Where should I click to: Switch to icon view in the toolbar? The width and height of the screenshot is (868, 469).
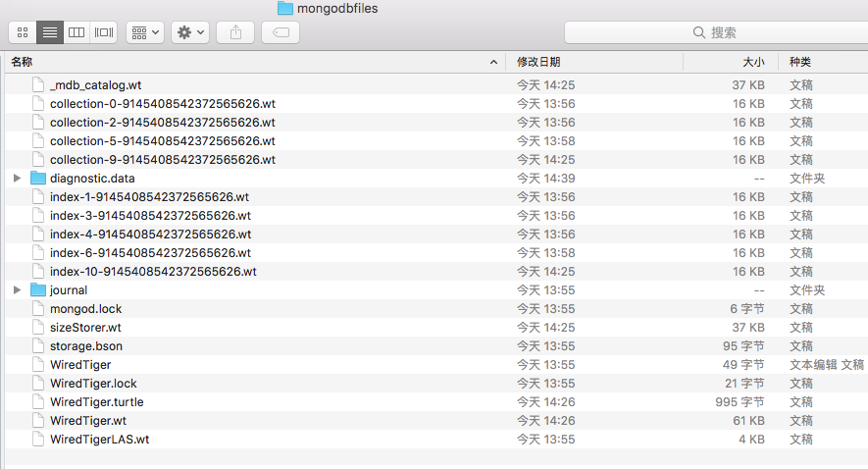coord(23,32)
